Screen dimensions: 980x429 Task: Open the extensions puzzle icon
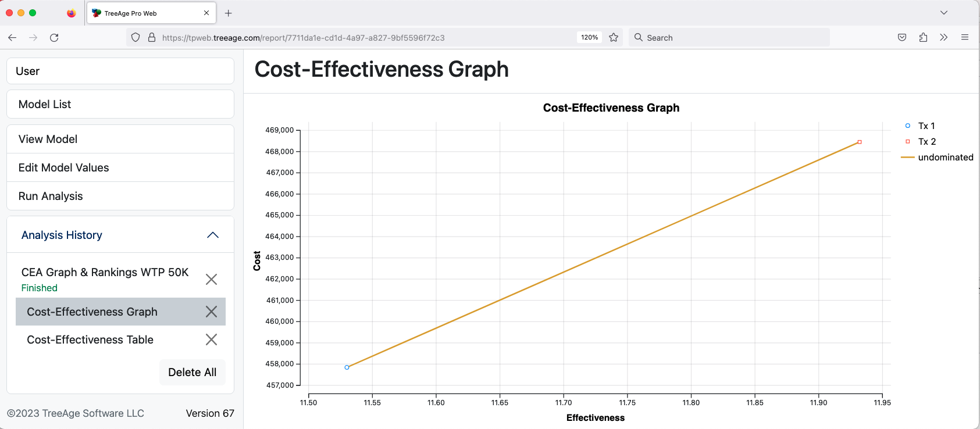pos(923,38)
